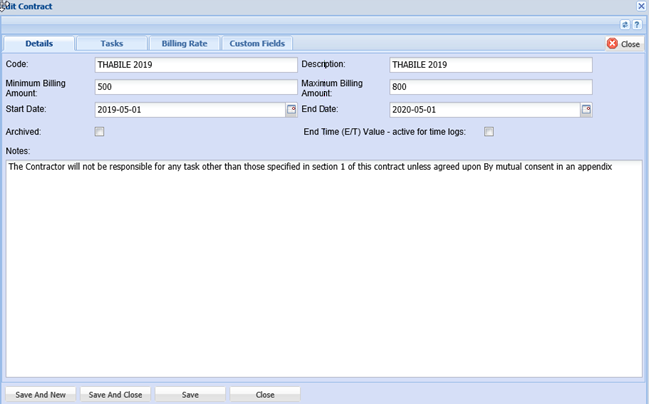This screenshot has width=650, height=405.
Task: Click the refresh icon in the header
Action: pos(625,24)
